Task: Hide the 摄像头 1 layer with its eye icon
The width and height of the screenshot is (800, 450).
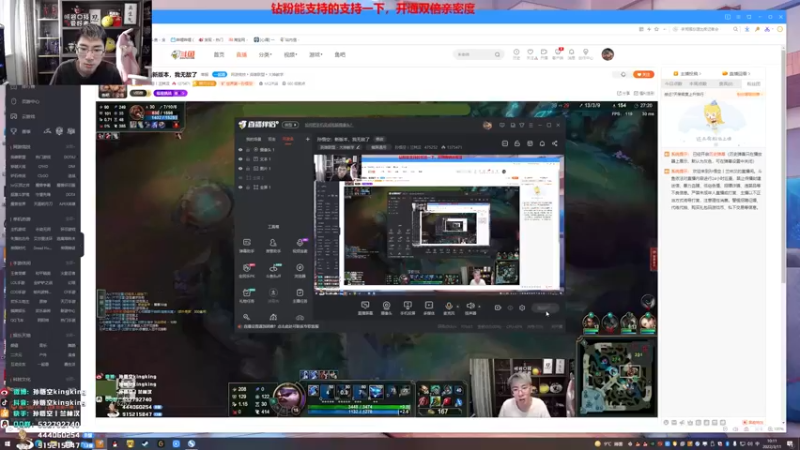Action: click(240, 149)
